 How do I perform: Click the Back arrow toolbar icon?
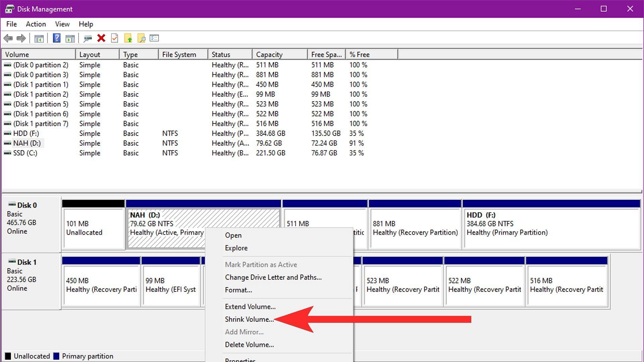(8, 38)
